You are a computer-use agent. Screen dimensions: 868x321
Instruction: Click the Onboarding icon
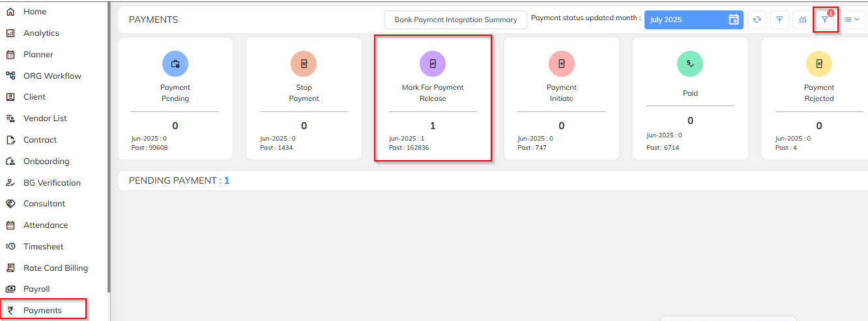pos(10,161)
